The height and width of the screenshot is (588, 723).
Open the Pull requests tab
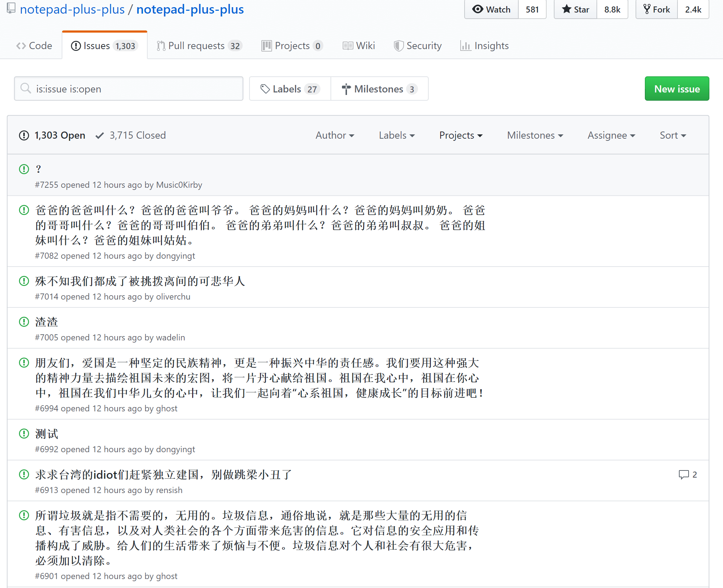click(200, 46)
